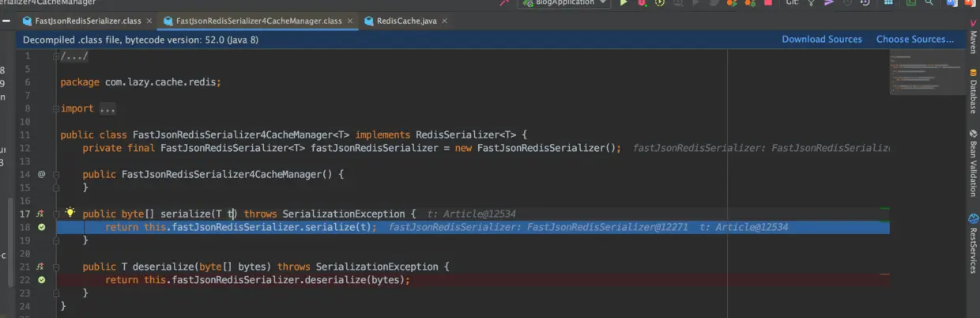Click SerializationException on line 17
980x318 pixels.
click(343, 214)
